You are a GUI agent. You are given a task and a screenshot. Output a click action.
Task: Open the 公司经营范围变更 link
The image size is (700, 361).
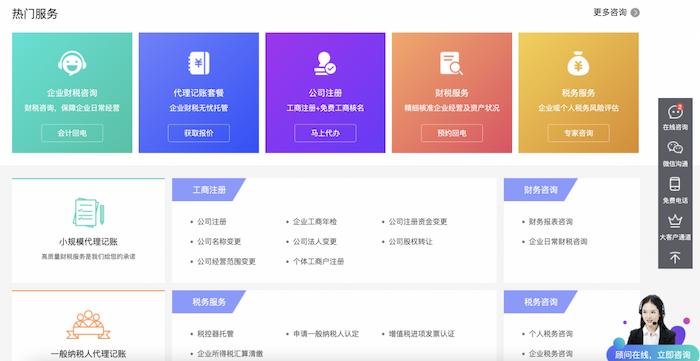226,262
